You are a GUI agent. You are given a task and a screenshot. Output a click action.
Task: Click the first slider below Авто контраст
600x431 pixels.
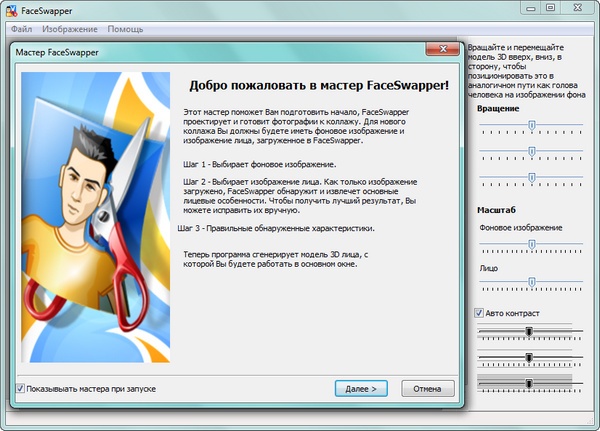[x=527, y=330]
